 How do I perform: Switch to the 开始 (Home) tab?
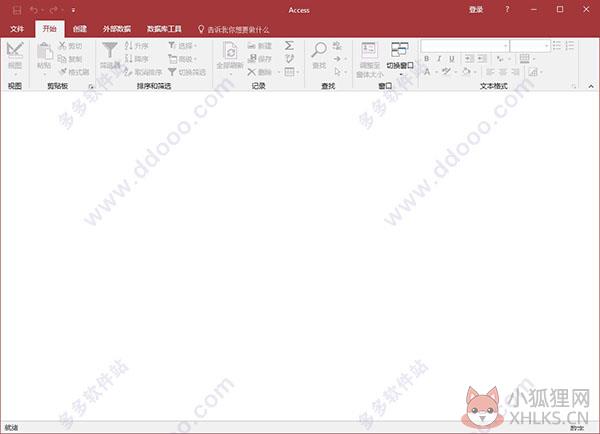(x=49, y=29)
